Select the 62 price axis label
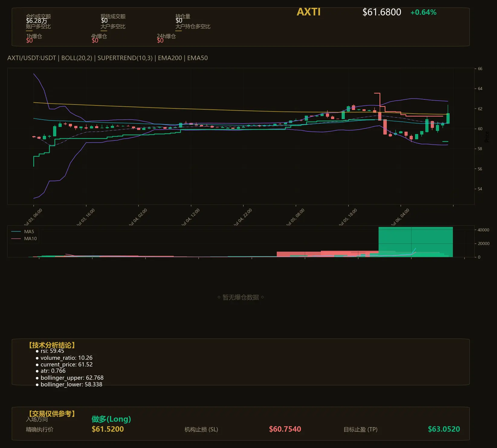The image size is (497, 448). tap(480, 109)
